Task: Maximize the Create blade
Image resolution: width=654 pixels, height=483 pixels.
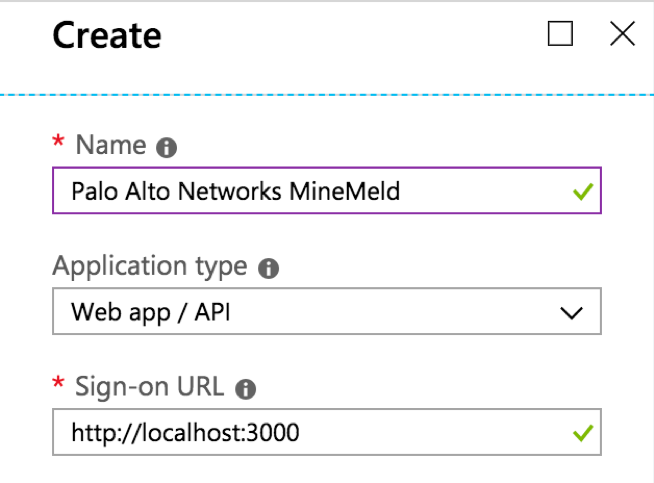Action: tap(561, 35)
